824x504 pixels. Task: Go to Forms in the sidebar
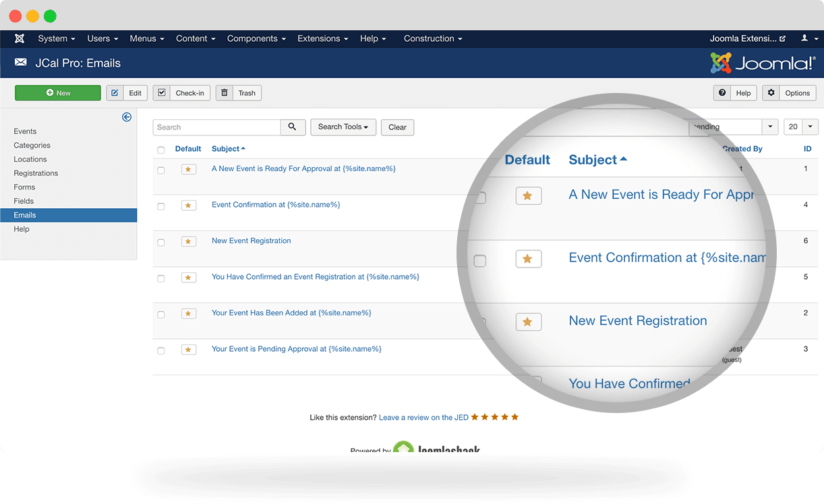click(24, 187)
